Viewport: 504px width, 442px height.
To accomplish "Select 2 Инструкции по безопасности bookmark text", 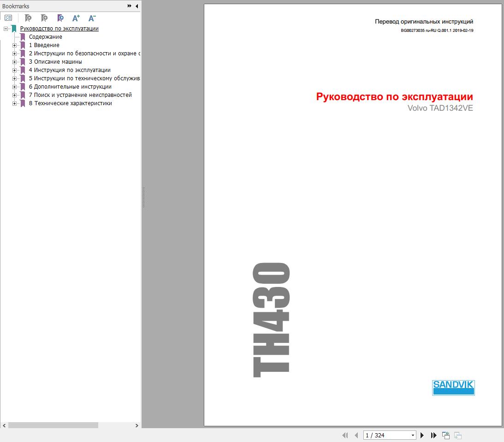I will pos(84,54).
